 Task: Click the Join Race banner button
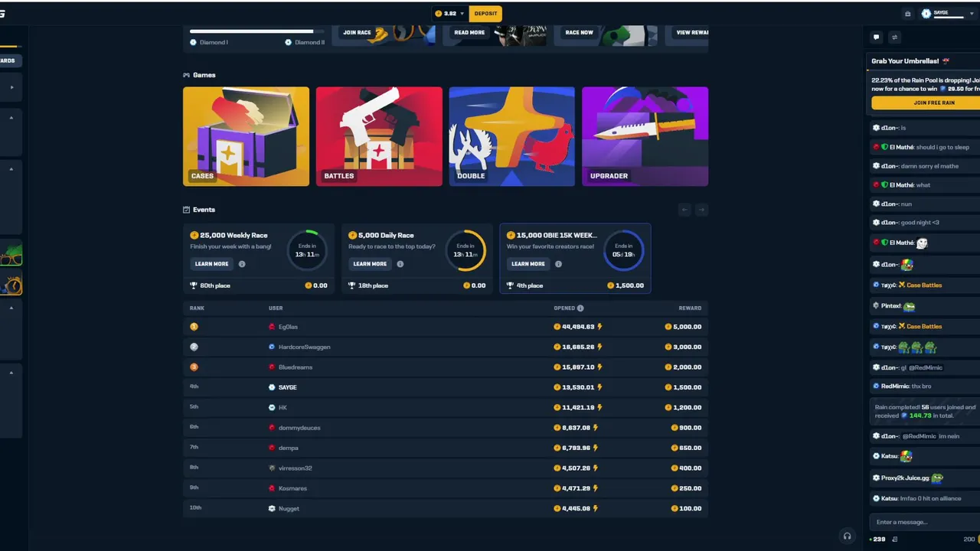click(357, 33)
